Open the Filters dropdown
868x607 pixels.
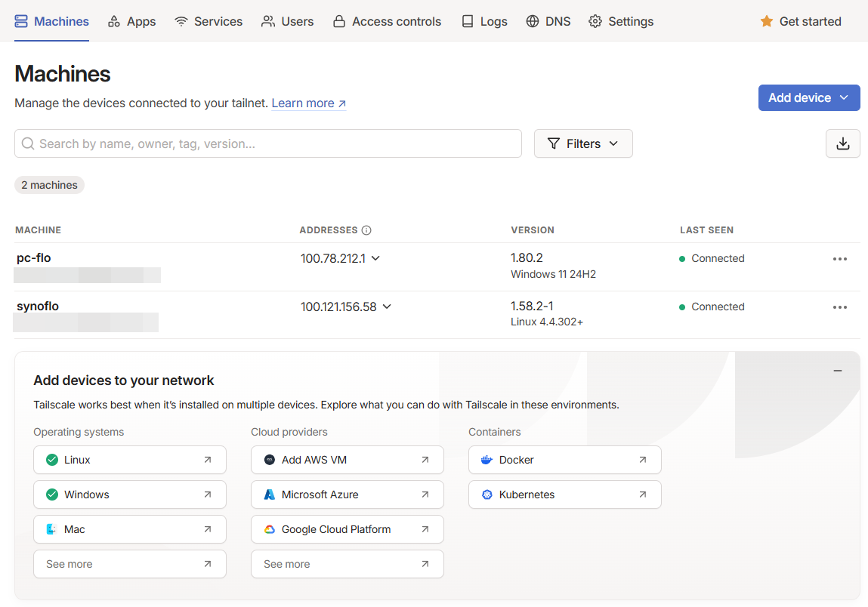click(x=583, y=143)
